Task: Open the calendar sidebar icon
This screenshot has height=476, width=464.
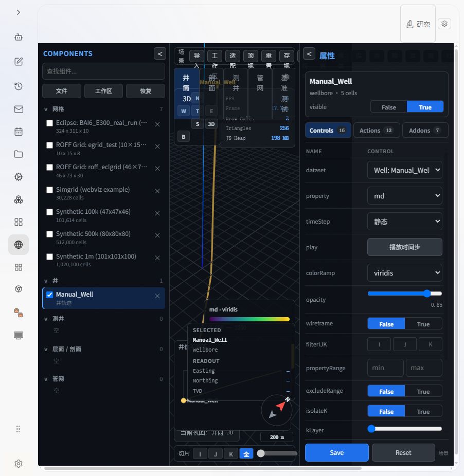Action: (19, 132)
